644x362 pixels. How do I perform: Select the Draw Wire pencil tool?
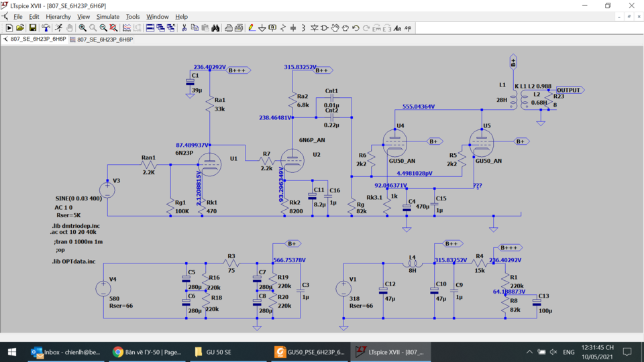pos(252,28)
